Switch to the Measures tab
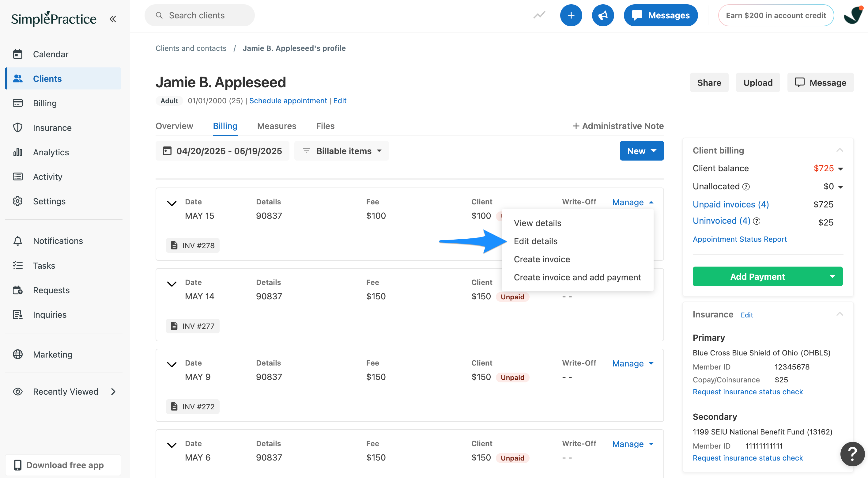 coord(277,126)
